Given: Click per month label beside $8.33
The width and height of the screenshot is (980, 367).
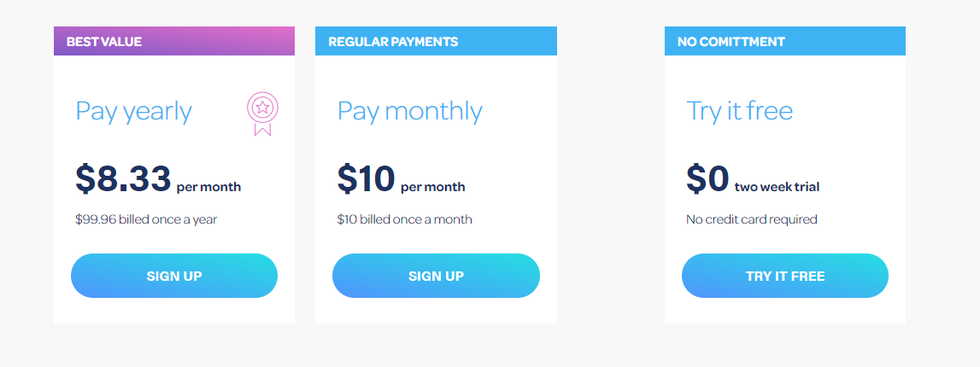Looking at the screenshot, I should click(x=208, y=187).
